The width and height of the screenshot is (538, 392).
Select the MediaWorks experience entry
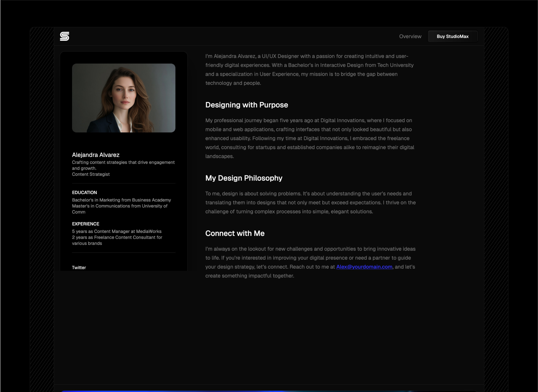coord(117,231)
